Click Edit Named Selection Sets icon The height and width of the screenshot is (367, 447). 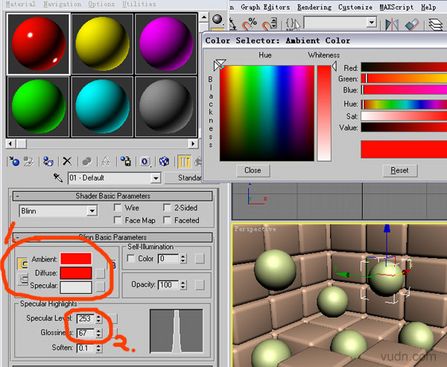click(x=293, y=24)
